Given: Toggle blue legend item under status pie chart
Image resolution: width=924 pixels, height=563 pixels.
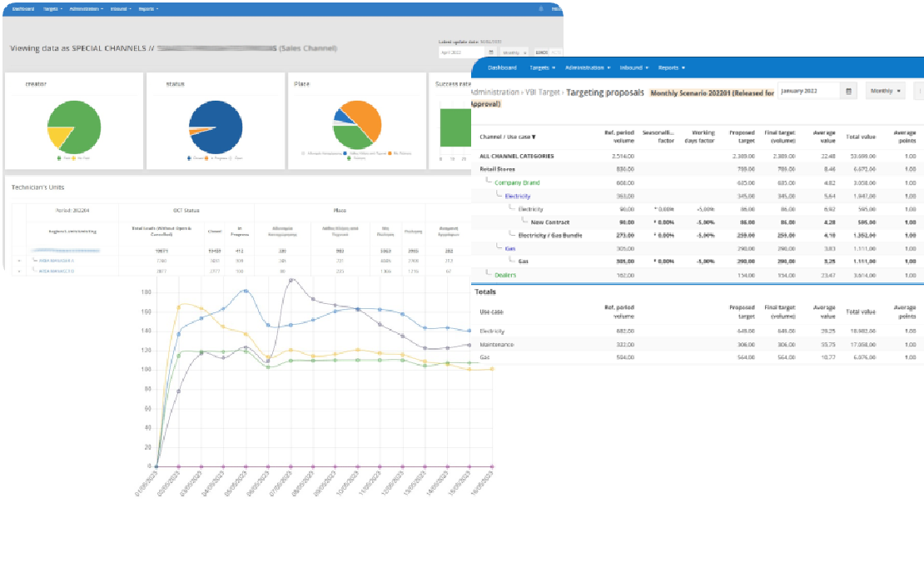Looking at the screenshot, I should coord(191,157).
